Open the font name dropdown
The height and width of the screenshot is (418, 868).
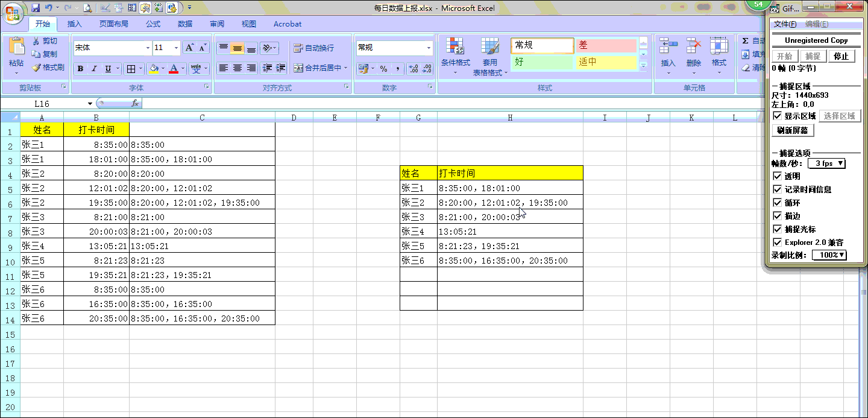148,48
